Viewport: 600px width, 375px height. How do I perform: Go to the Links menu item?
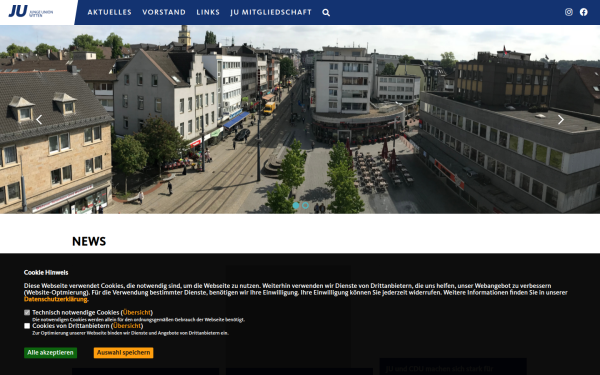point(208,12)
